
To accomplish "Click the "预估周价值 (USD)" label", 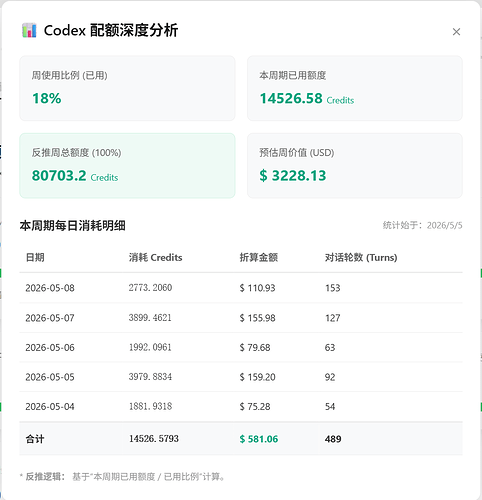I will [297, 153].
